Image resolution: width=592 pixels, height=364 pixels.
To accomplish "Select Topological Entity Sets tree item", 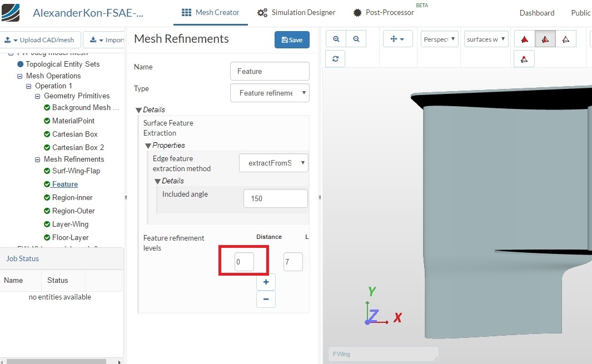I will tap(63, 64).
